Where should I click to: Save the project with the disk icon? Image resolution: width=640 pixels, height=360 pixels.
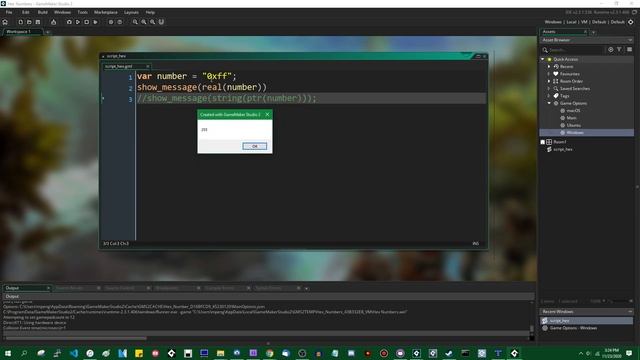[x=38, y=22]
